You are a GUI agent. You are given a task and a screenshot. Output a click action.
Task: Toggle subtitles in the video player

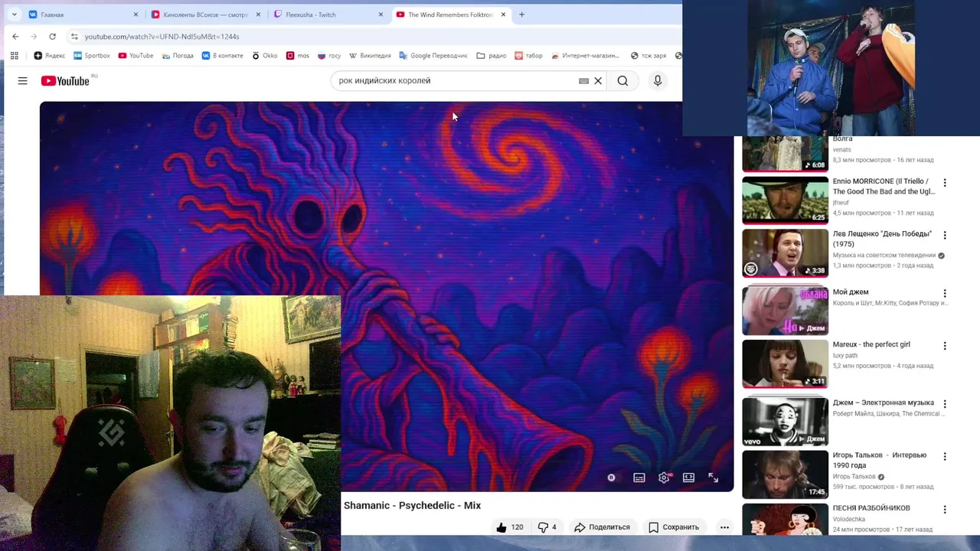[639, 478]
